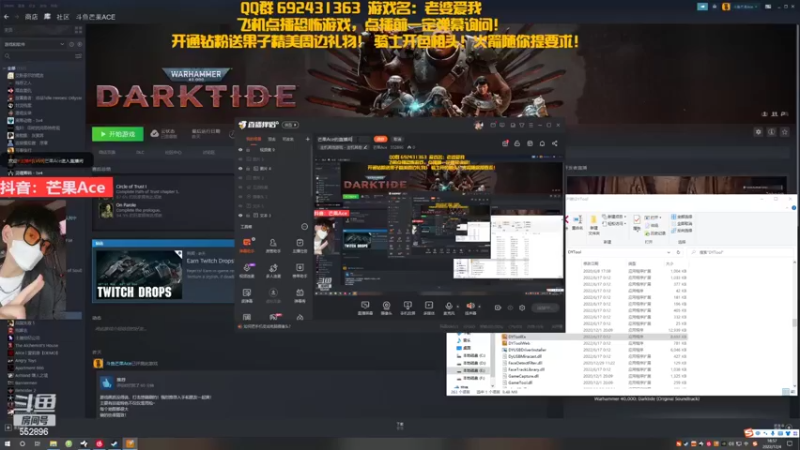
Task: Click 全部选择 in Explorer ribbon
Action: pos(682,217)
